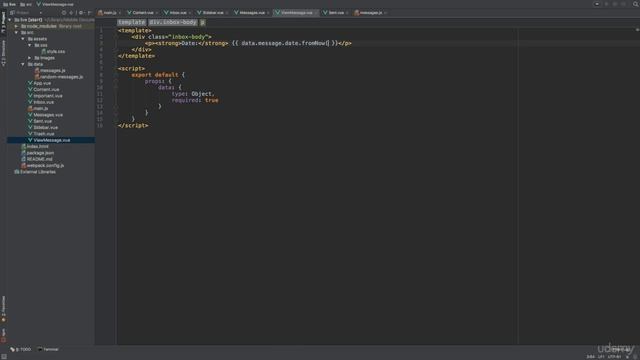Place cursor on the type: Object line
This screenshot has height=360, width=640.
tap(193, 94)
